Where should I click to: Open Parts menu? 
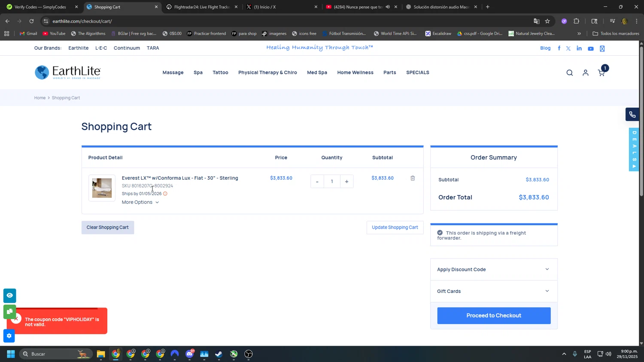(x=390, y=72)
